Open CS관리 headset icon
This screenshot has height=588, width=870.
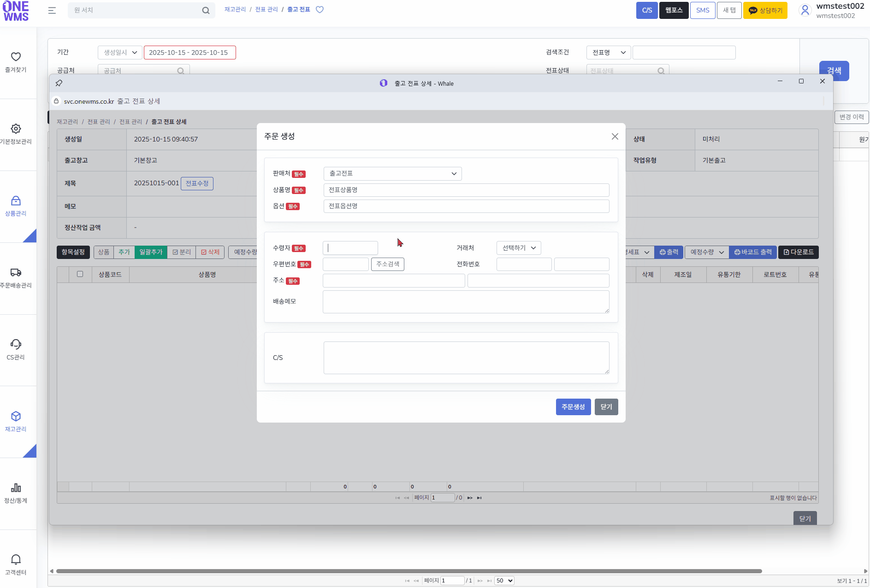point(16,344)
